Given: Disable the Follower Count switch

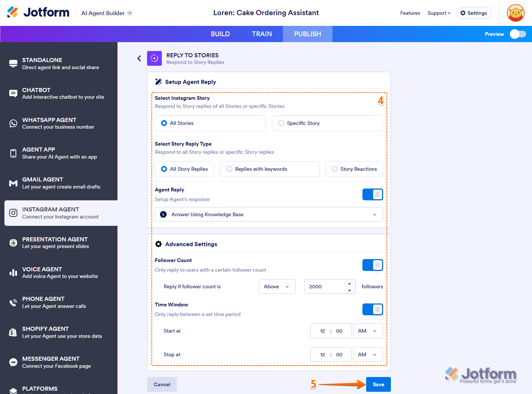Looking at the screenshot, I should pyautogui.click(x=373, y=265).
